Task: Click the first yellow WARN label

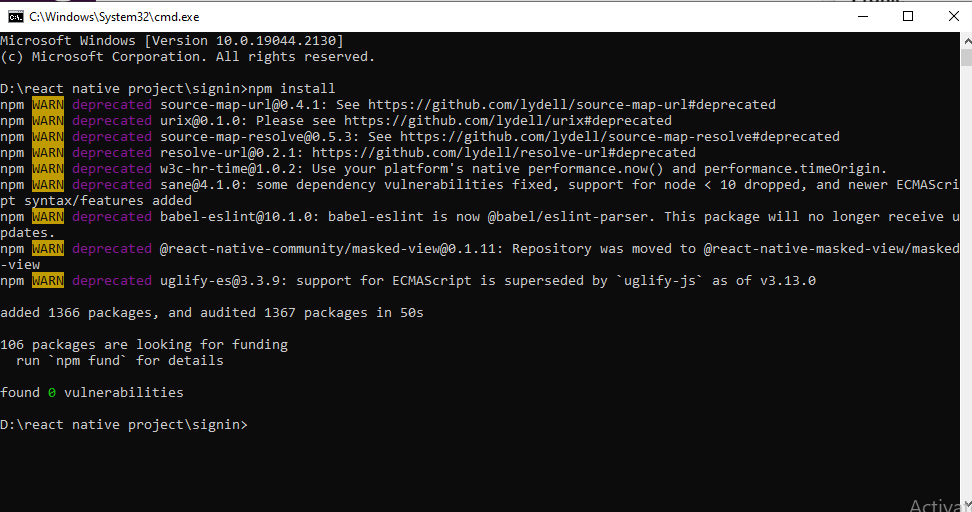Action: [x=48, y=104]
